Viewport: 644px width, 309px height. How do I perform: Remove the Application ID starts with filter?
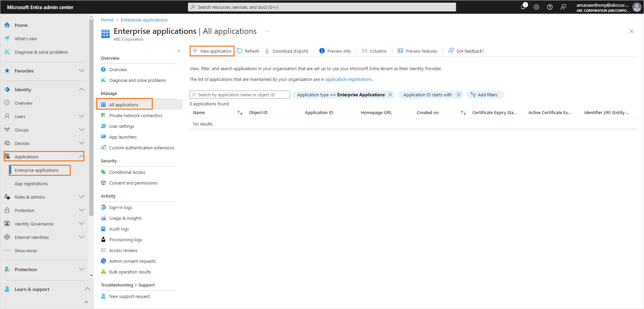[459, 95]
